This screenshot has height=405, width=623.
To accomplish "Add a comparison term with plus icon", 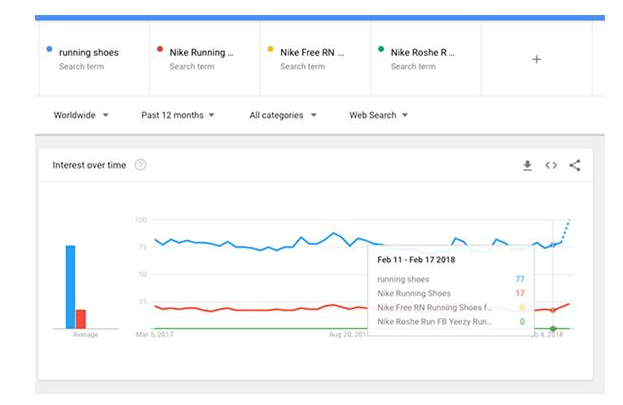I will click(x=536, y=59).
